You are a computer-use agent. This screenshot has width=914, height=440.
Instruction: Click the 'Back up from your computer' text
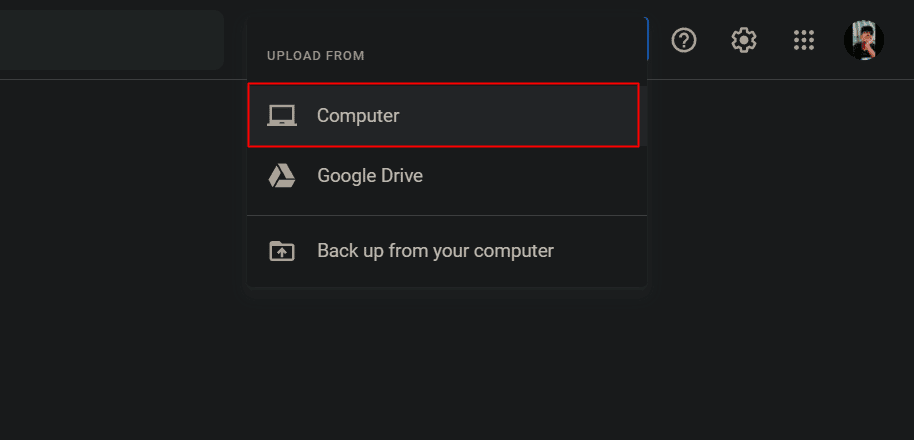point(435,251)
